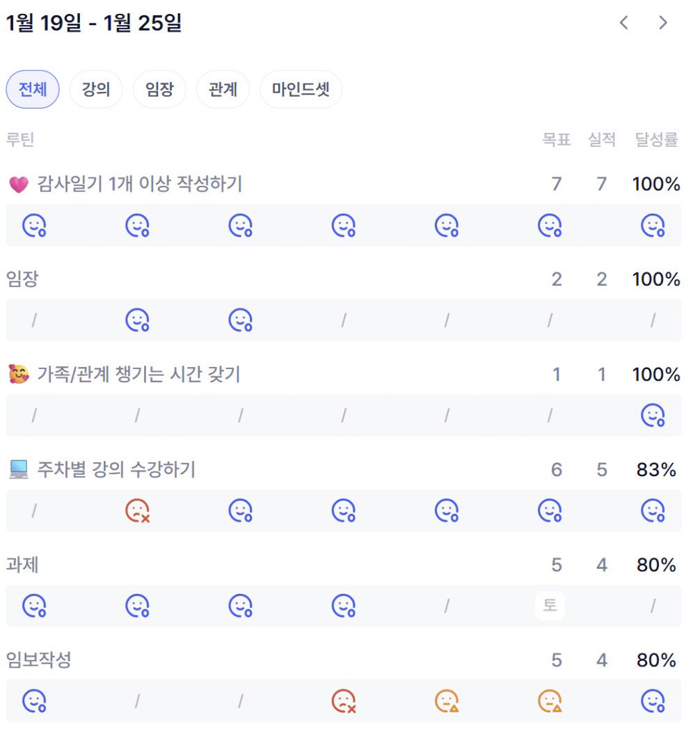The width and height of the screenshot is (700, 752).
Task: Show the 마인드셋 filter tab
Action: click(x=301, y=90)
